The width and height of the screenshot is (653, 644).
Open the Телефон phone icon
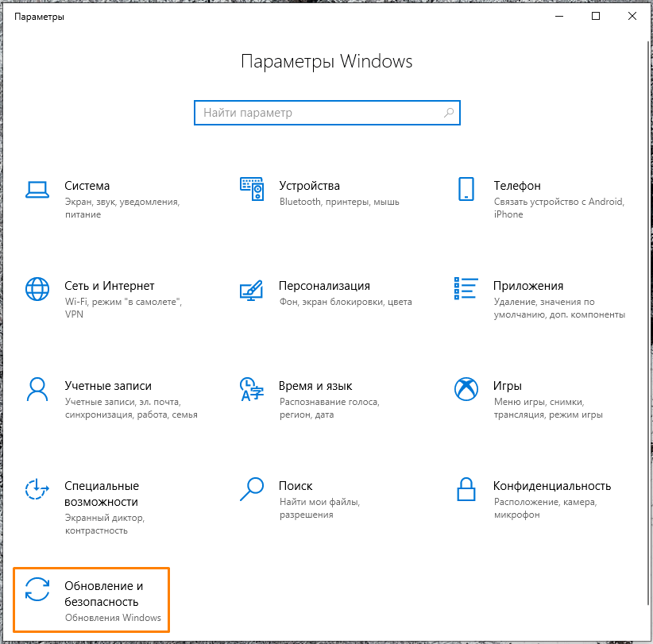click(x=466, y=188)
